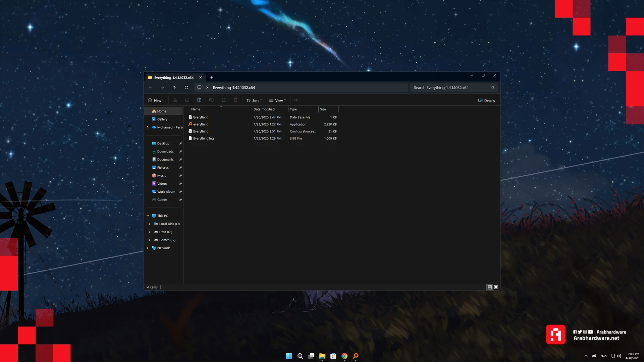Screen dimensions: 644x362
Task: Open the everything Application file
Action: click(x=201, y=124)
